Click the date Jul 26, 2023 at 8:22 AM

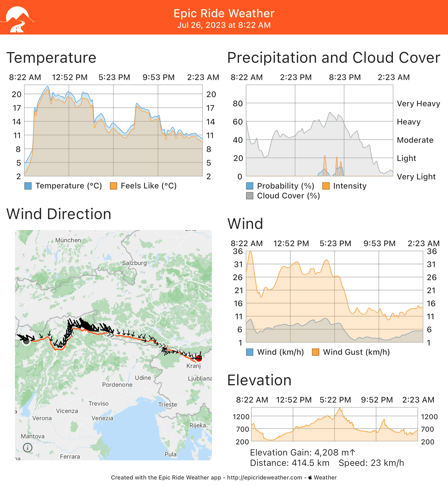pos(224,25)
